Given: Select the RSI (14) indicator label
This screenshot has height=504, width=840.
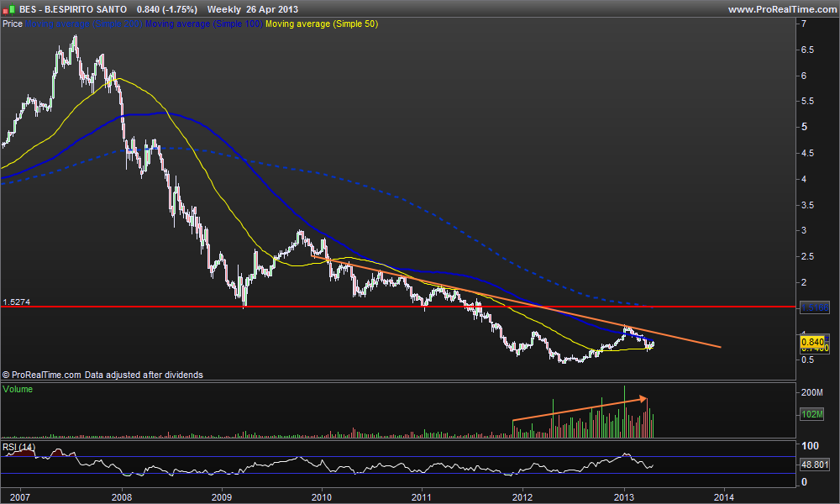Looking at the screenshot, I should (18, 447).
